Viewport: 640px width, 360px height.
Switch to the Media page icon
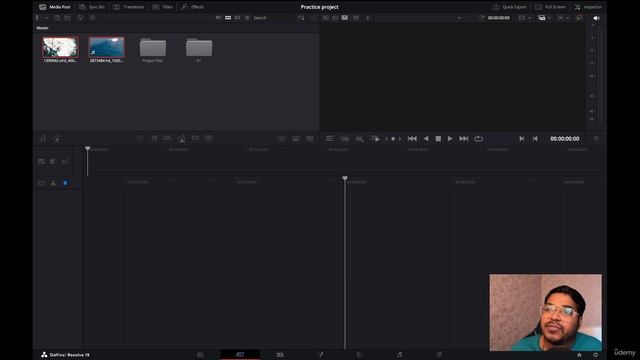(x=200, y=355)
